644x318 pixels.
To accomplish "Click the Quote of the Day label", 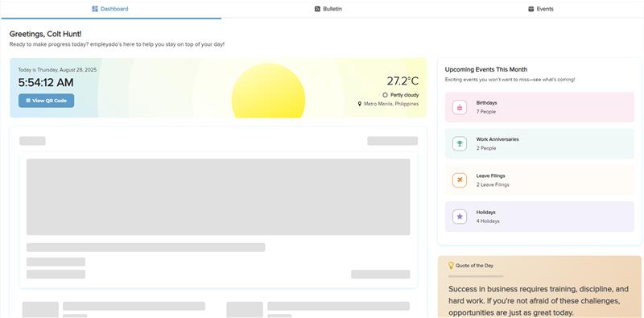I will [x=474, y=266].
